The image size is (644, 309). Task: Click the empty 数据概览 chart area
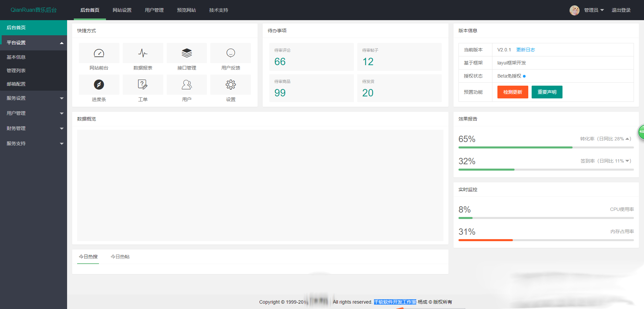[260, 185]
